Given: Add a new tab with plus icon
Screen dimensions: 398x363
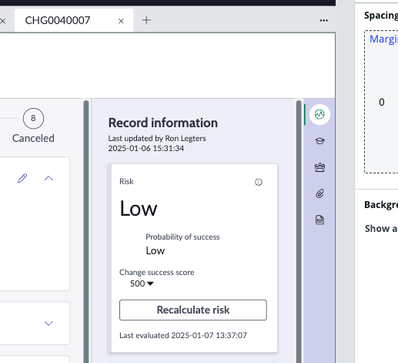Looking at the screenshot, I should pos(146,20).
